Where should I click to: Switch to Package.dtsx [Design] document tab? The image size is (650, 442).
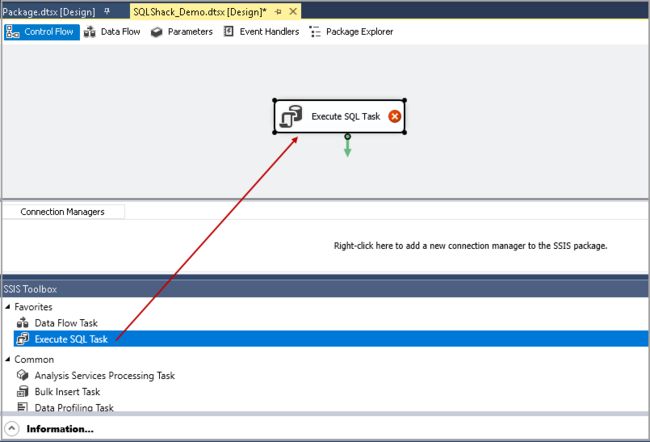pos(49,12)
